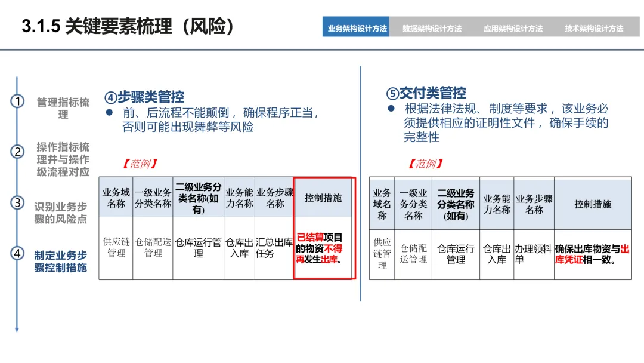
Task: Click the 控制措施 header in the left table
Action: pos(323,198)
